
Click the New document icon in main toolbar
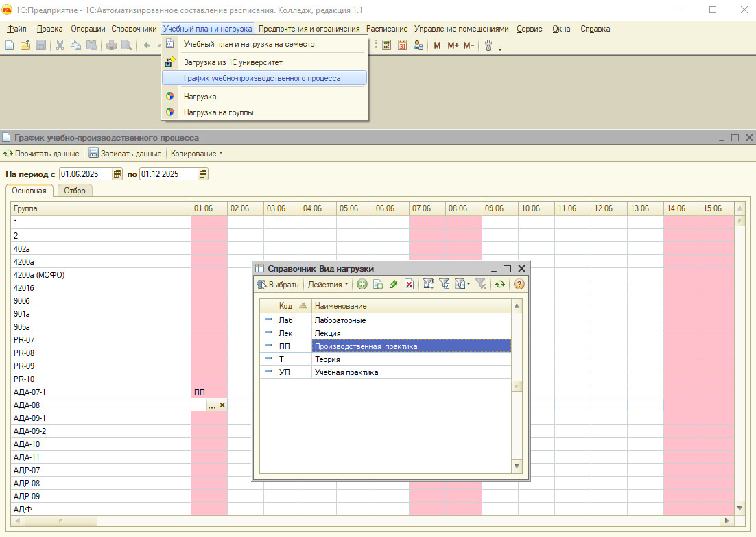pyautogui.click(x=10, y=45)
